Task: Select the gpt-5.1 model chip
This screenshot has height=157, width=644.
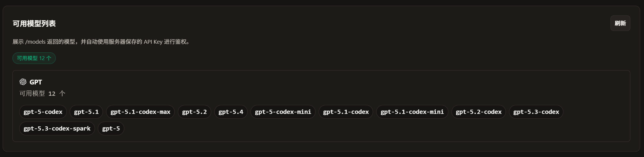Action: coord(86,112)
